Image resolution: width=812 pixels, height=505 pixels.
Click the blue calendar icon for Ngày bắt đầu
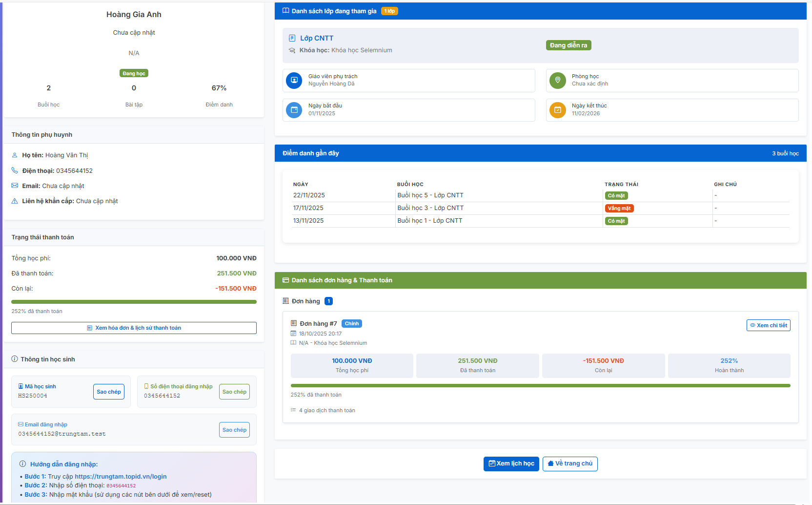[294, 110]
